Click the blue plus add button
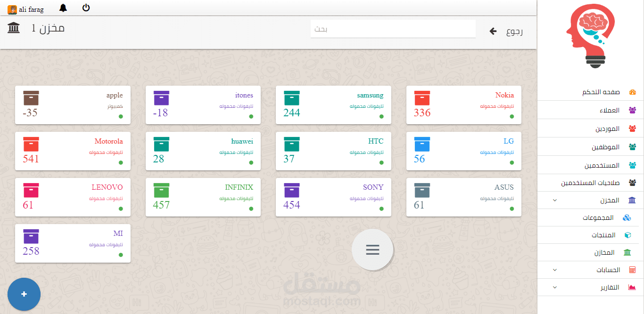 tap(24, 294)
